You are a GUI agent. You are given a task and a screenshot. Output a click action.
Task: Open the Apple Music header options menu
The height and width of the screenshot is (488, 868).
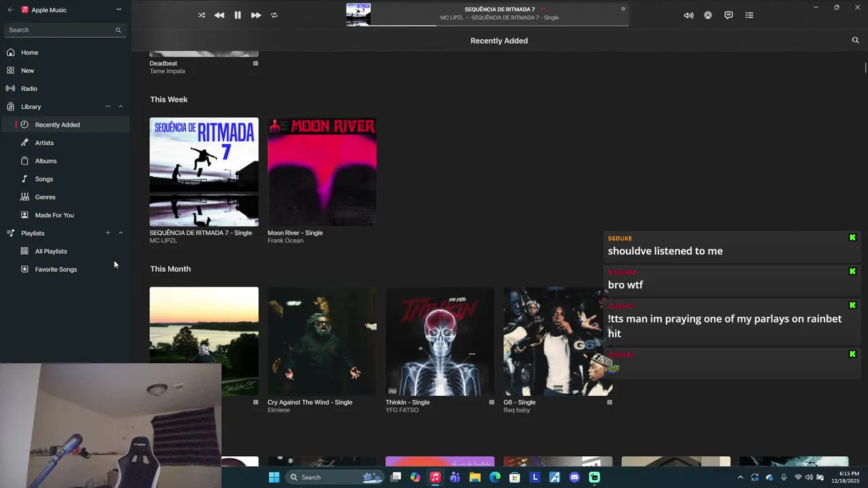119,9
